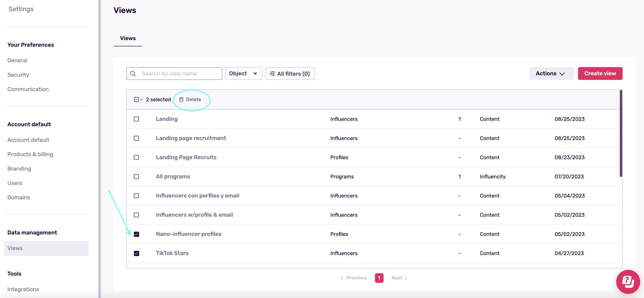Image resolution: width=644 pixels, height=298 pixels.
Task: Open All filters (0) panel
Action: [x=290, y=74]
